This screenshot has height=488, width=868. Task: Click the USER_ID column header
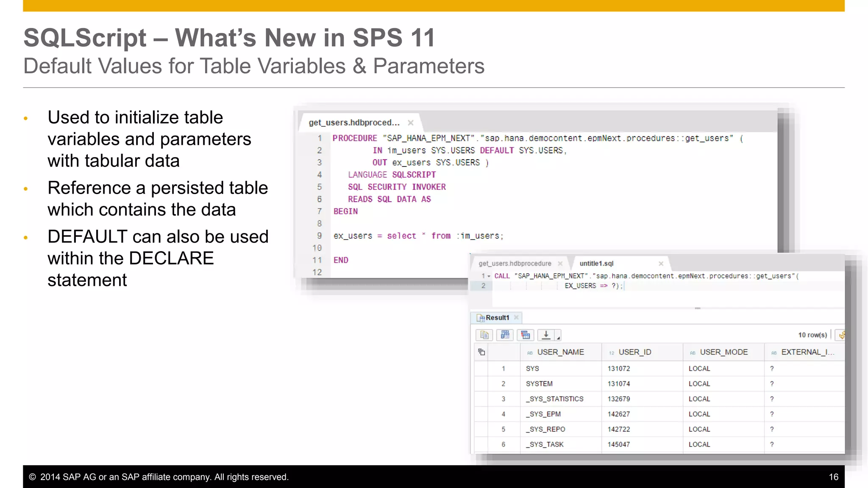tap(642, 352)
